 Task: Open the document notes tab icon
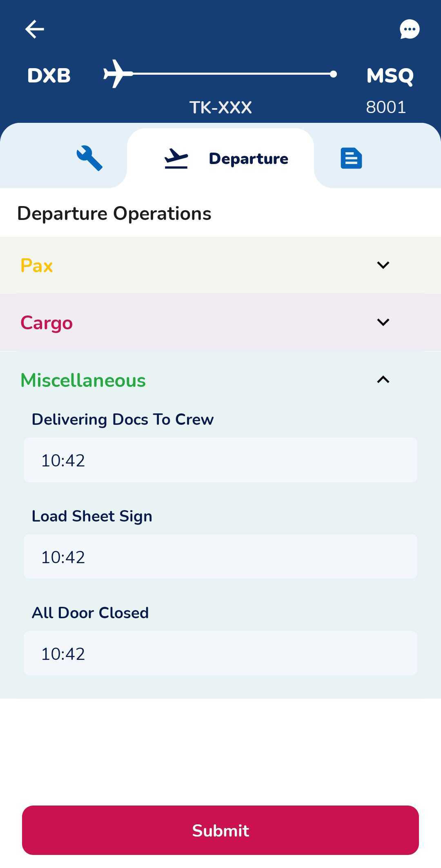pyautogui.click(x=351, y=158)
